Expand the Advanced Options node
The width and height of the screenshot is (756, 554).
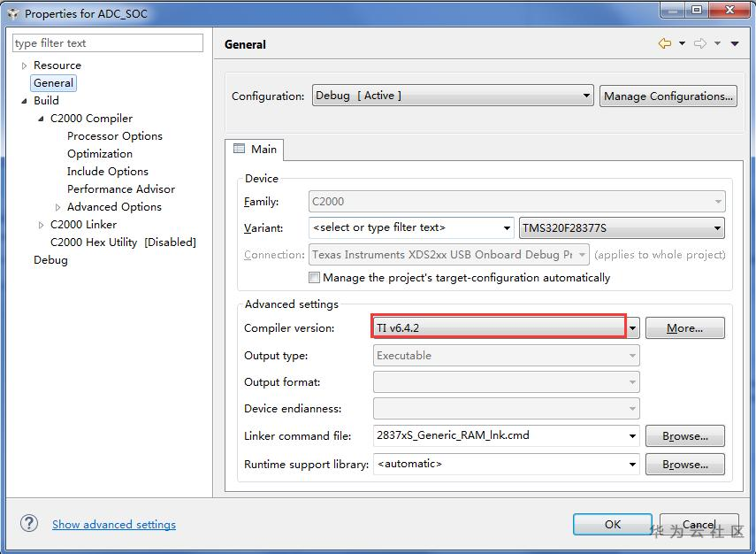pyautogui.click(x=57, y=207)
